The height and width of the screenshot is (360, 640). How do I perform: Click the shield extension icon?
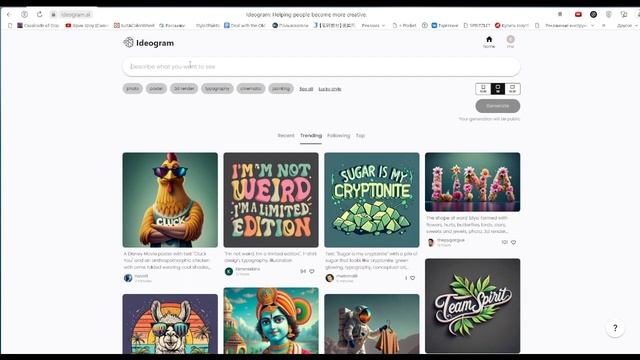(x=609, y=14)
